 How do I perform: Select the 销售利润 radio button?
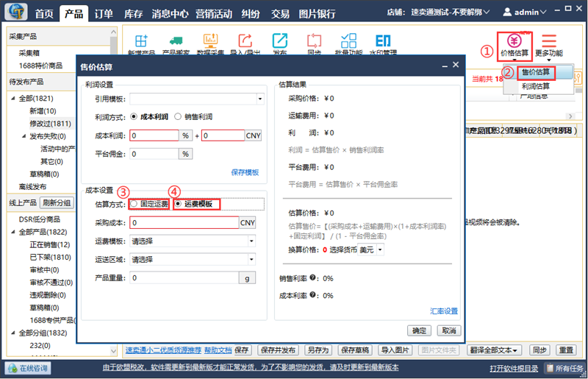(x=178, y=116)
